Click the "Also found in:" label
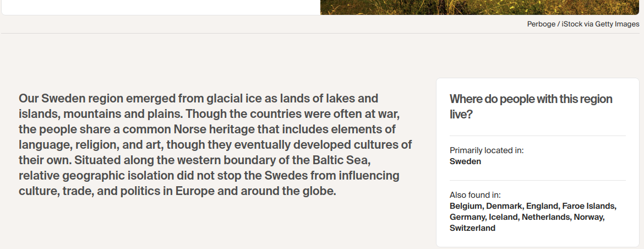The width and height of the screenshot is (644, 249). click(475, 195)
